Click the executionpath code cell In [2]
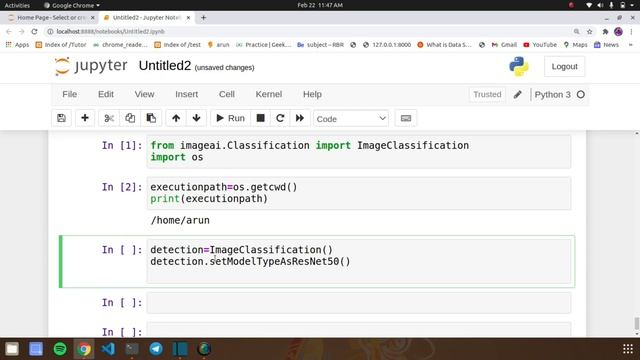 (359, 193)
